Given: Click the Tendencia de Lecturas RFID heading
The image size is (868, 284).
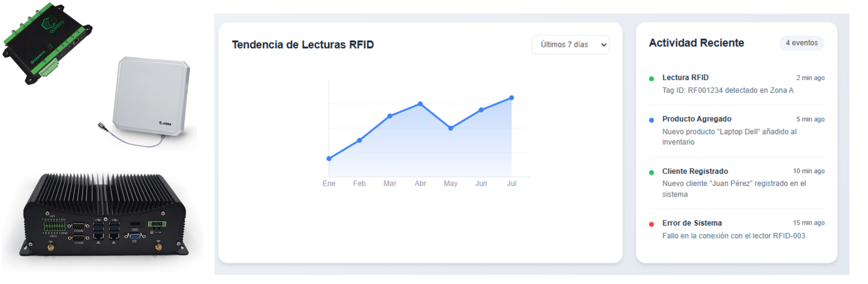Looking at the screenshot, I should click(303, 45).
